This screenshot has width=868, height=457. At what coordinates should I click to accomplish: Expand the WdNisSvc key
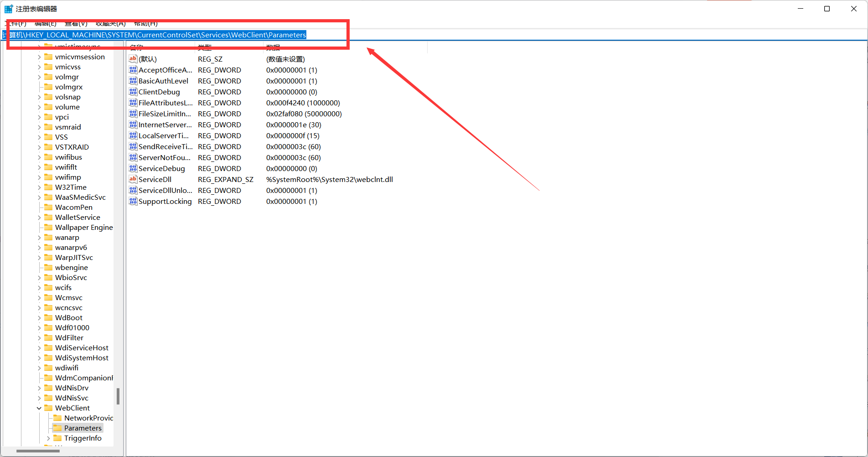point(39,398)
